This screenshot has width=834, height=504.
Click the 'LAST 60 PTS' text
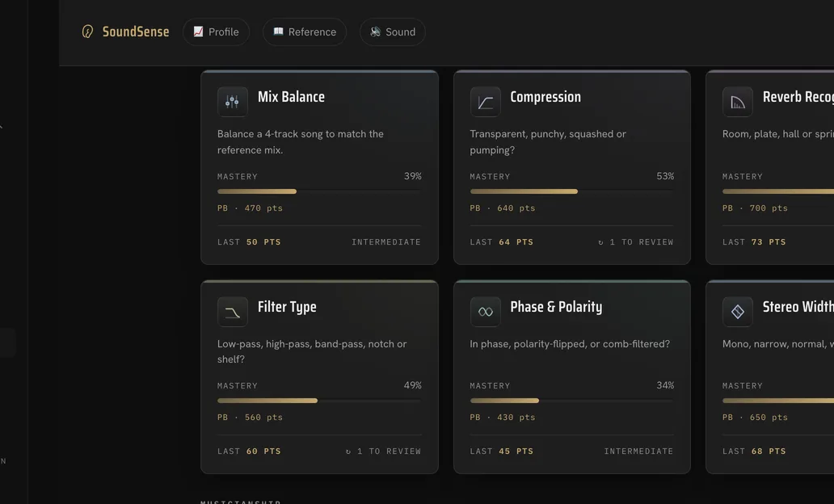[x=249, y=451]
